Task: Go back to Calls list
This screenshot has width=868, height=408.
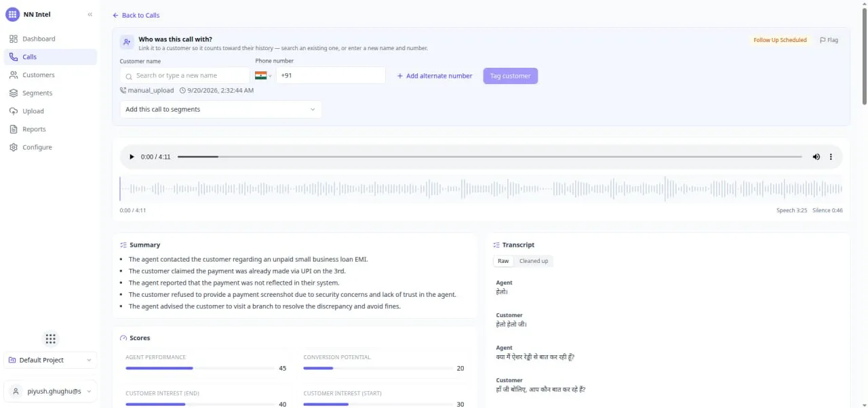Action: [x=136, y=15]
